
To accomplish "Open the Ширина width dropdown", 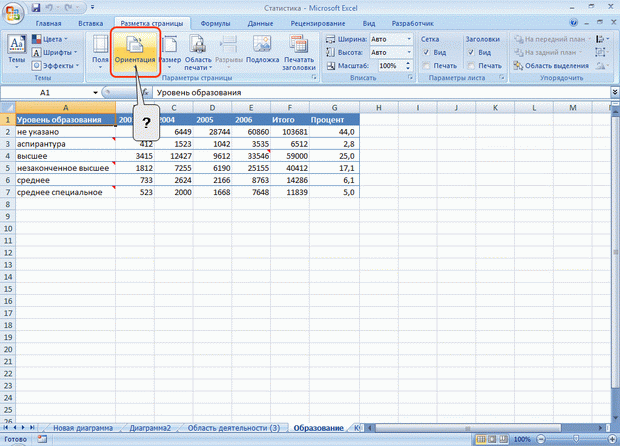I will pyautogui.click(x=409, y=39).
